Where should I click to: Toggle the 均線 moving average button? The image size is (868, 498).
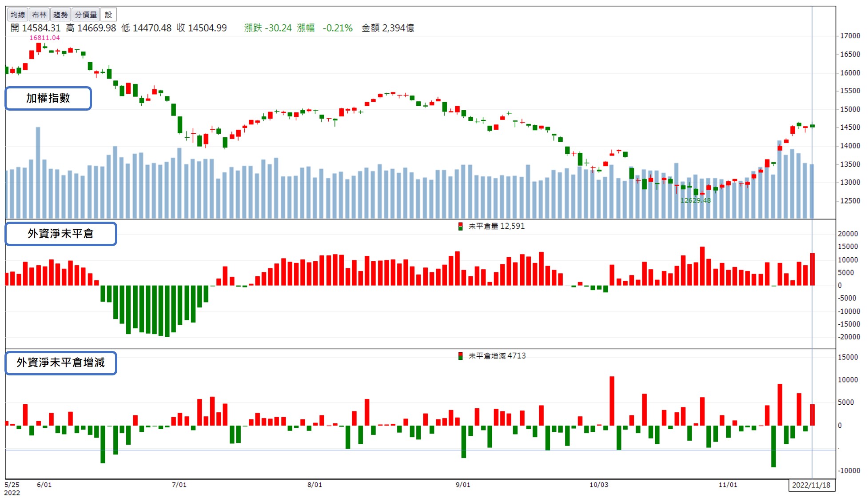(18, 15)
